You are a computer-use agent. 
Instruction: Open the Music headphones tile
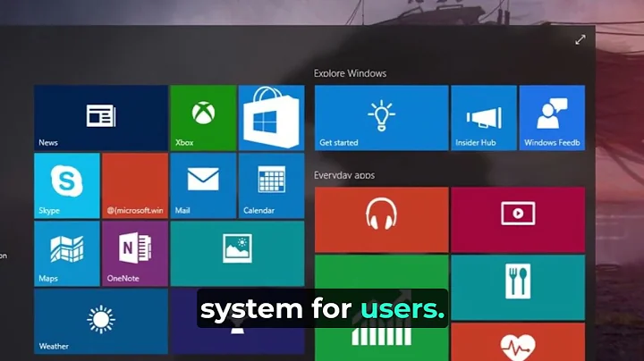coord(382,220)
